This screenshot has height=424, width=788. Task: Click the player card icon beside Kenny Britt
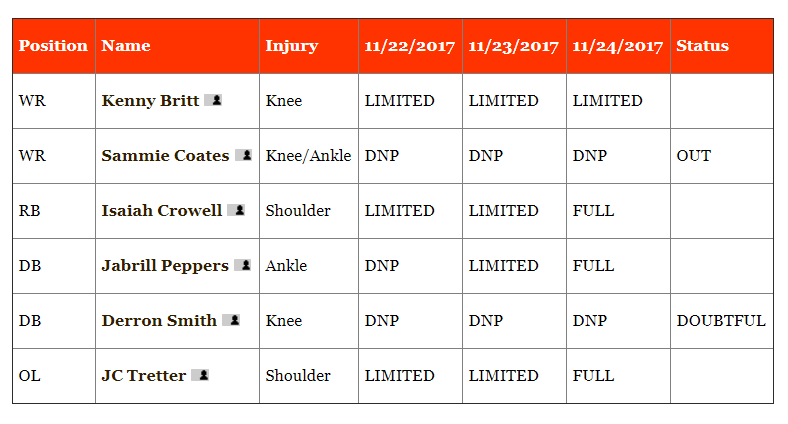pos(213,100)
